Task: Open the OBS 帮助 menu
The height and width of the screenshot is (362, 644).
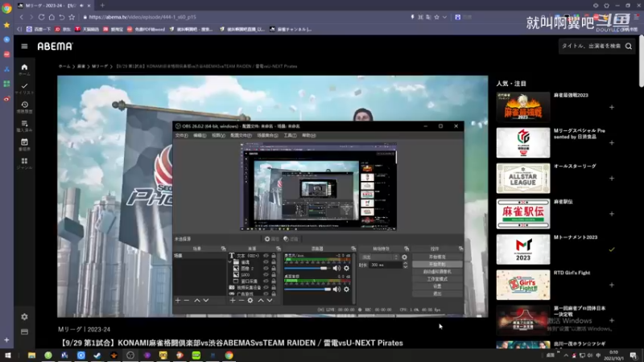Action: (309, 135)
